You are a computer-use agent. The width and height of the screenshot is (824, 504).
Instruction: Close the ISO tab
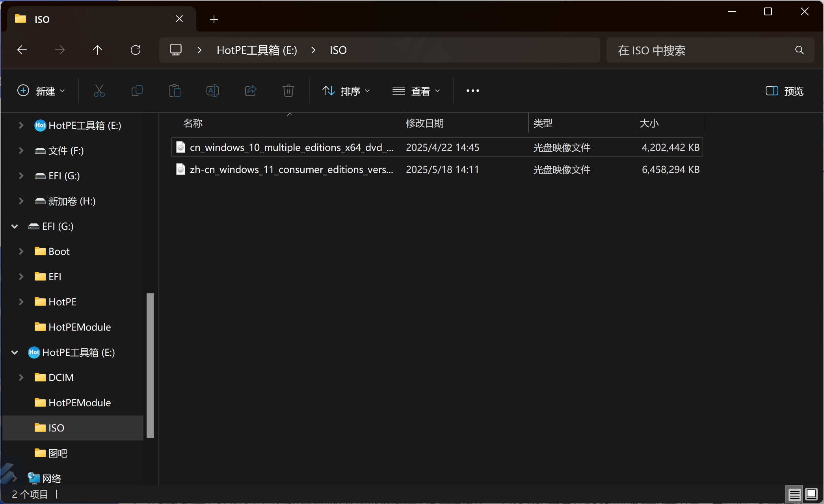pos(179,19)
